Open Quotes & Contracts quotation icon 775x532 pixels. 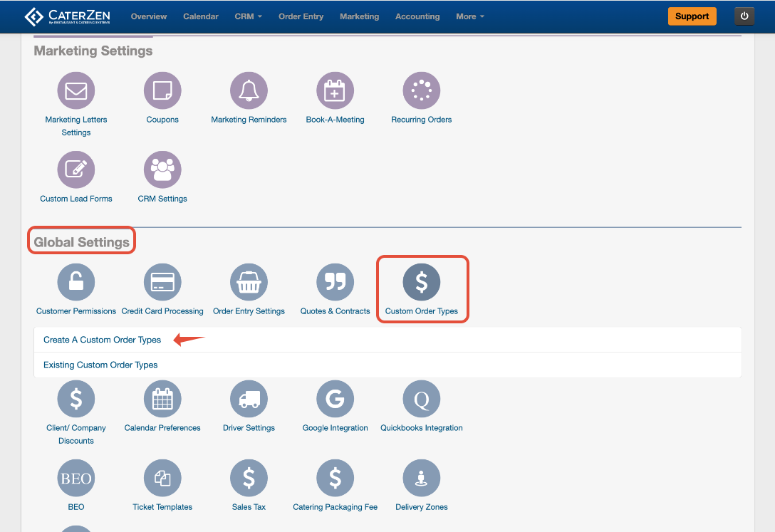tap(335, 282)
